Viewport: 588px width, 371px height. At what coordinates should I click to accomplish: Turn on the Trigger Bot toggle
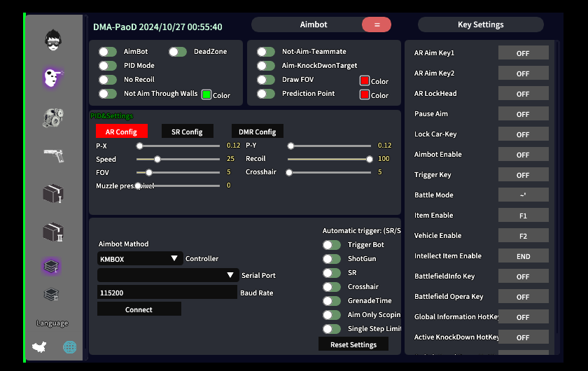(332, 245)
